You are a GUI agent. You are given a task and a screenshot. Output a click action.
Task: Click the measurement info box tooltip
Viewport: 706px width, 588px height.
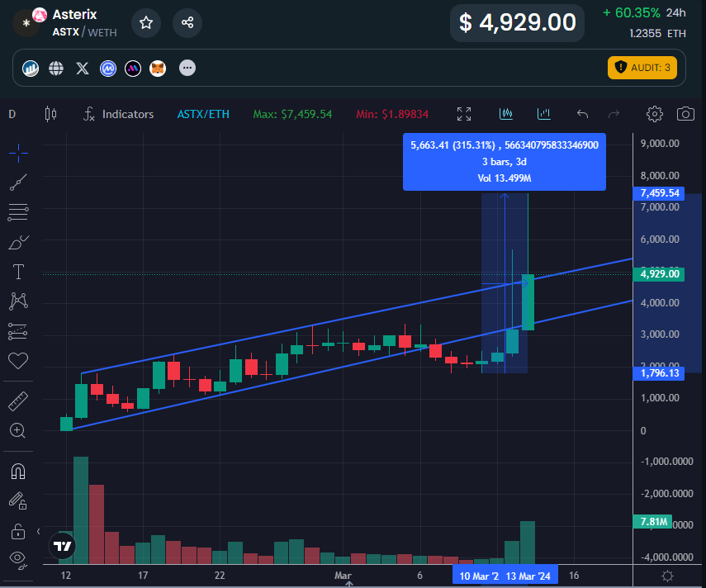pos(505,162)
